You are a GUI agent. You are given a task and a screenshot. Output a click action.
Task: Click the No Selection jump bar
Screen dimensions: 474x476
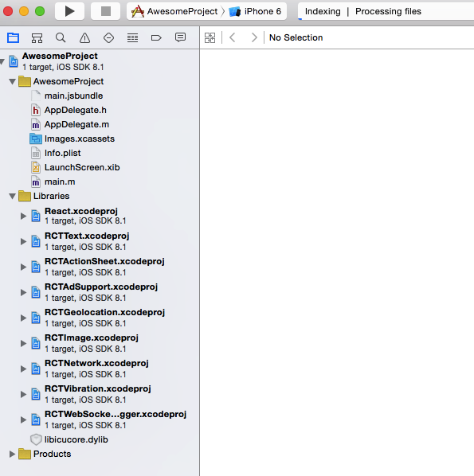(296, 37)
